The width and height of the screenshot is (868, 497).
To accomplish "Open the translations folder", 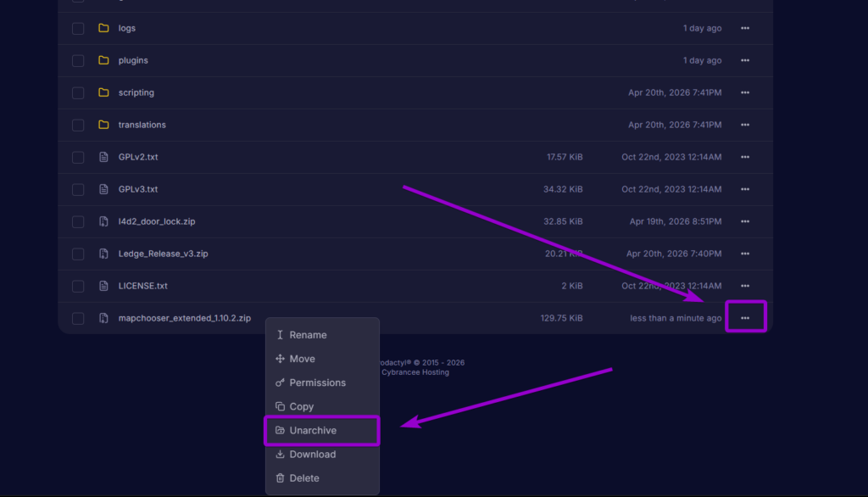I will [x=141, y=125].
